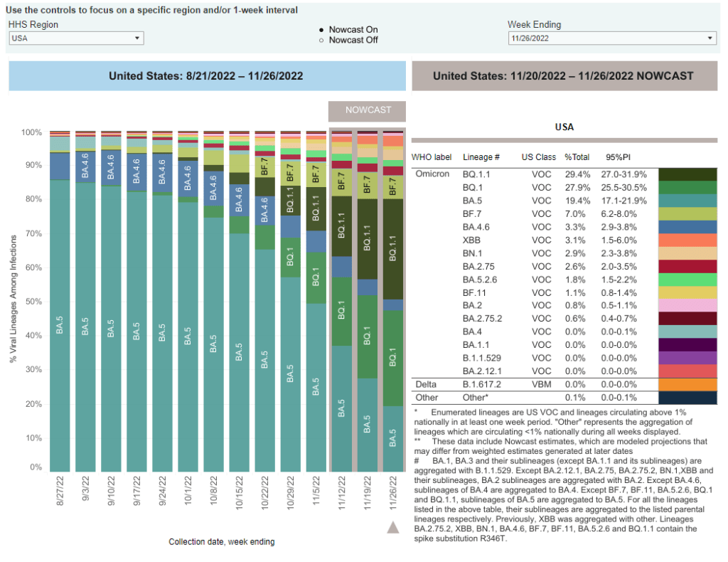Viewport: 728px width, 562px height.
Task: Click the BA.4.6 blue legend swatch
Action: coord(687,227)
